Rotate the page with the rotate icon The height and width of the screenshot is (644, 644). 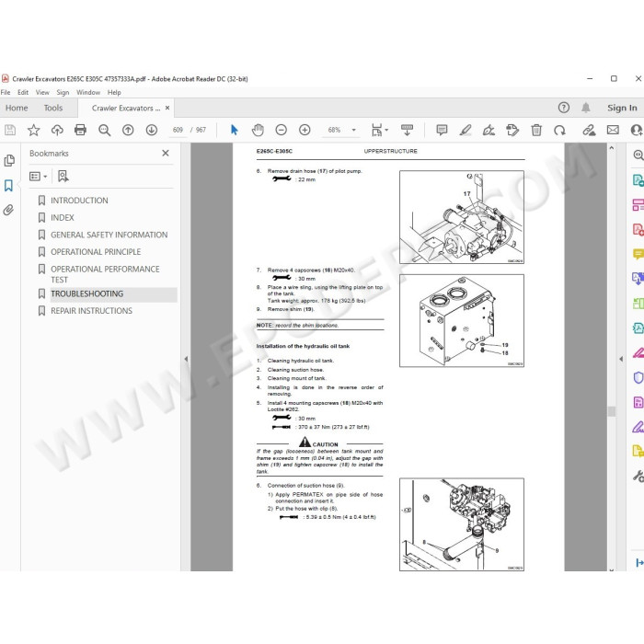[559, 131]
